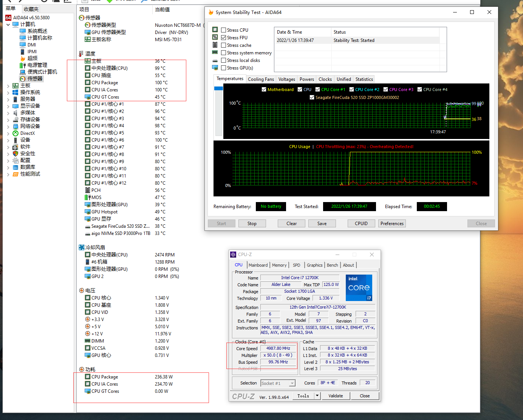Enable the Stress local disks checkbox
523x420 pixels.
pos(224,60)
